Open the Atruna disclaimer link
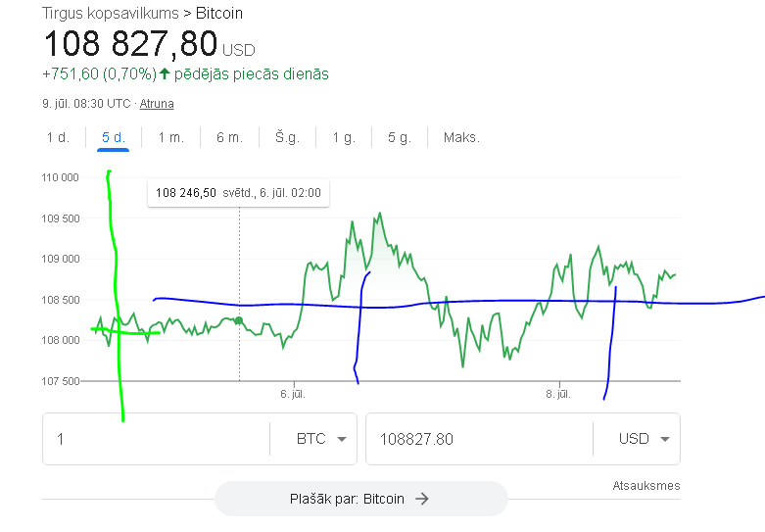The width and height of the screenshot is (765, 532). tap(157, 104)
